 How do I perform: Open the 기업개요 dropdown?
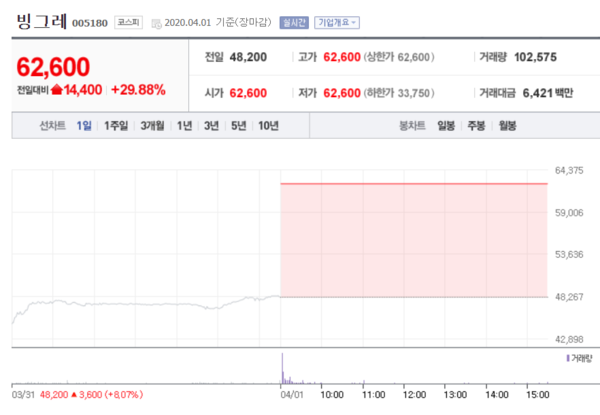click(337, 23)
